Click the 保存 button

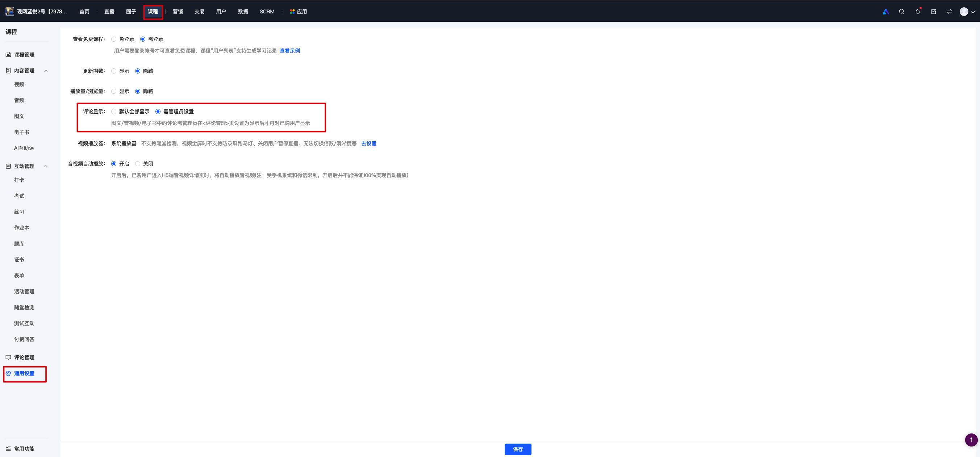(518, 449)
